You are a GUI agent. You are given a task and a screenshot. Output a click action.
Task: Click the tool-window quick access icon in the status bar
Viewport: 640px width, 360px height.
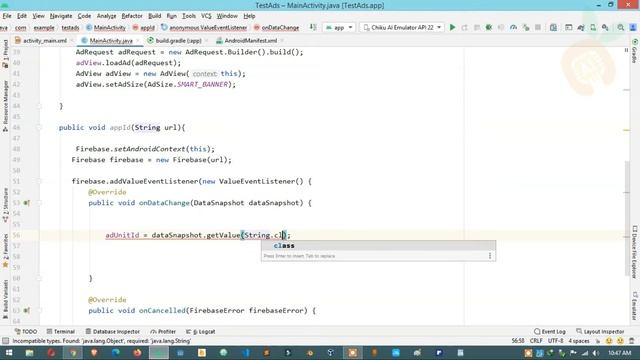(x=5, y=341)
